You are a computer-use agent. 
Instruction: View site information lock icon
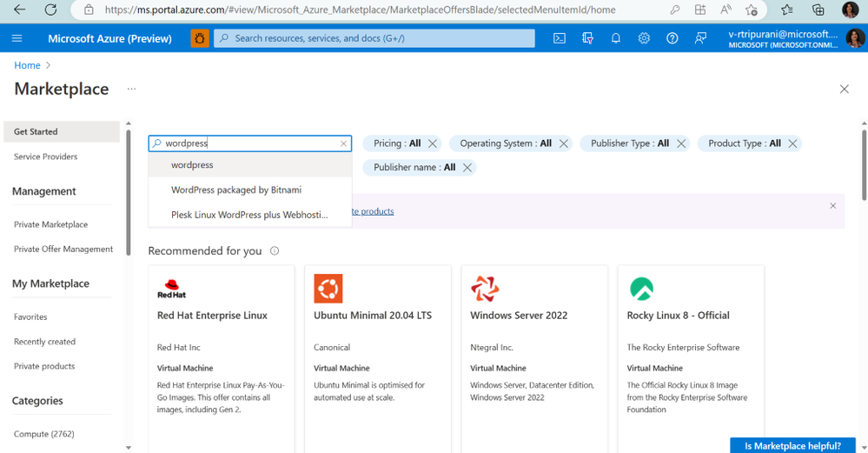(x=89, y=10)
